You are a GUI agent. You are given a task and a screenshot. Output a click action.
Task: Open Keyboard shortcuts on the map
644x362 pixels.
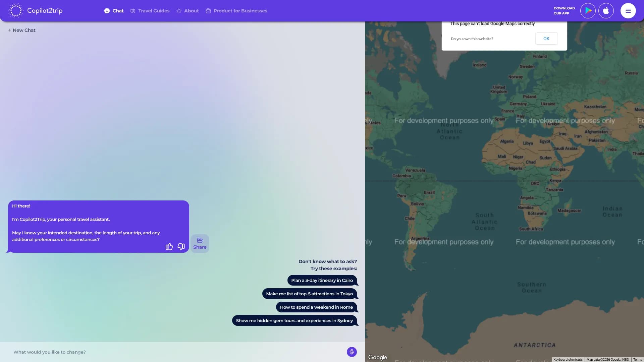click(568, 360)
